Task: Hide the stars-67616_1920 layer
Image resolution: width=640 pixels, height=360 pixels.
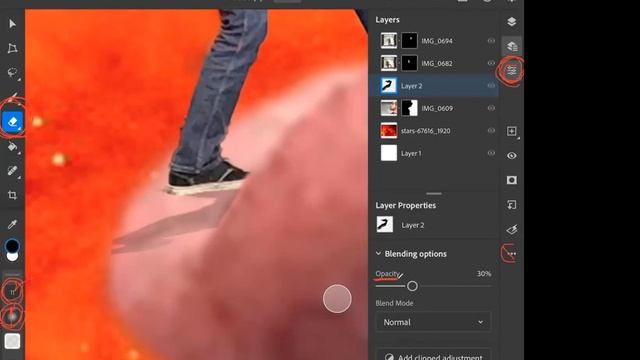Action: click(491, 131)
